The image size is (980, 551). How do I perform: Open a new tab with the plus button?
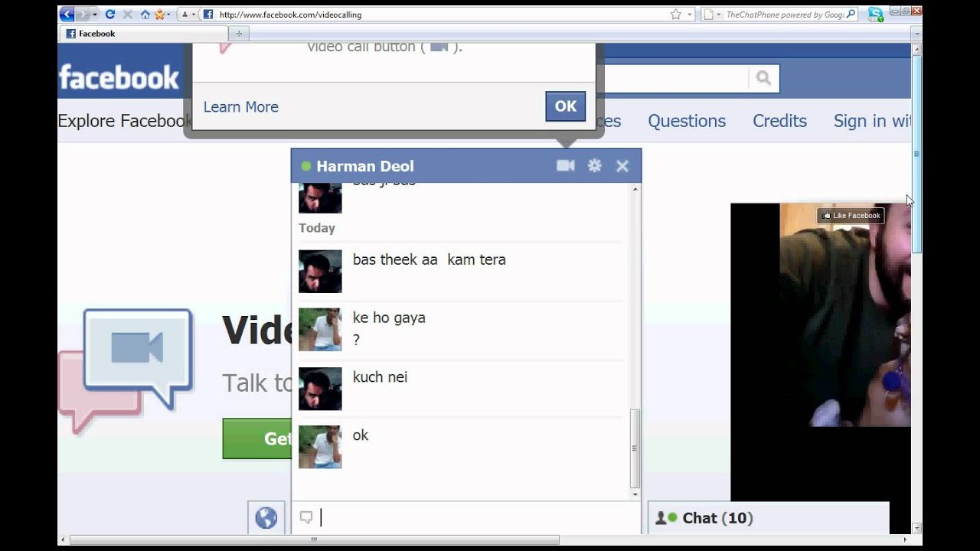(239, 34)
